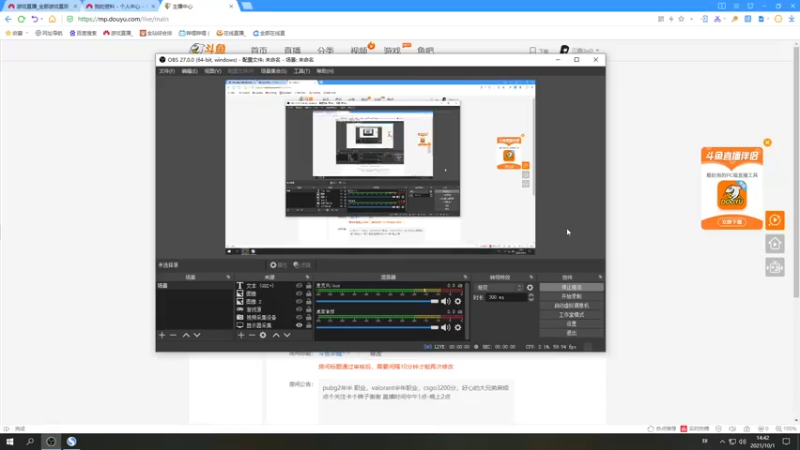Image resolution: width=800 pixels, height=450 pixels.
Task: Click Studio Mode button in Controls
Action: (x=571, y=315)
